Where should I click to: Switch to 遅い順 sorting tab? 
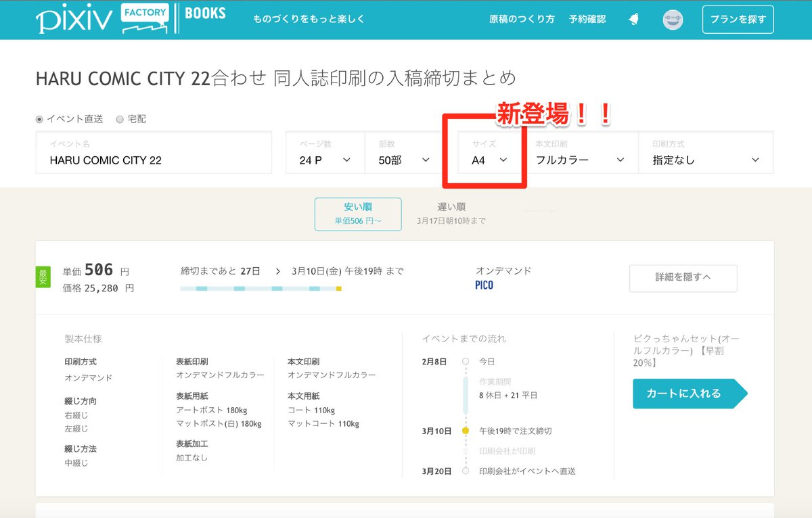coord(451,214)
